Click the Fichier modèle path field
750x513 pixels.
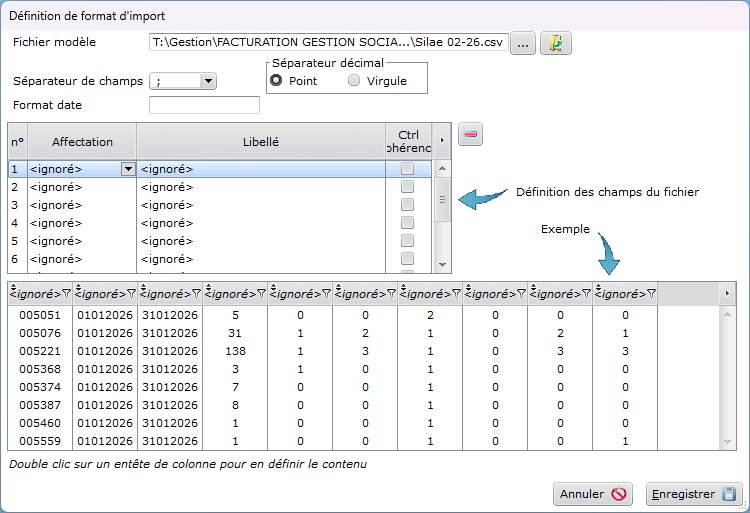(x=329, y=42)
